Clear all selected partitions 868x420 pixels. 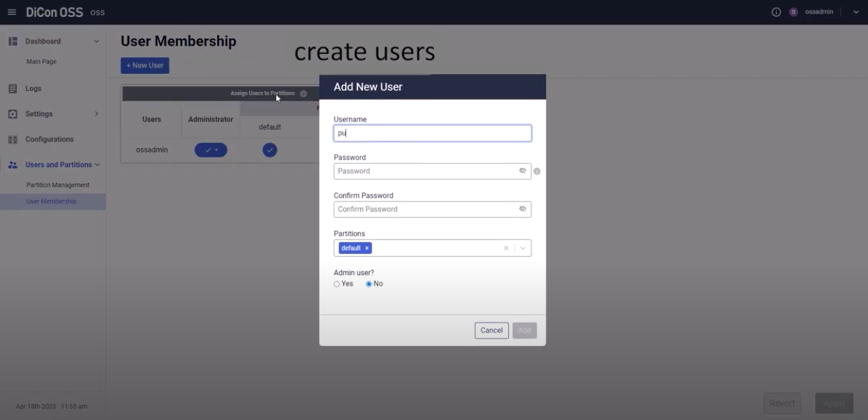[506, 248]
